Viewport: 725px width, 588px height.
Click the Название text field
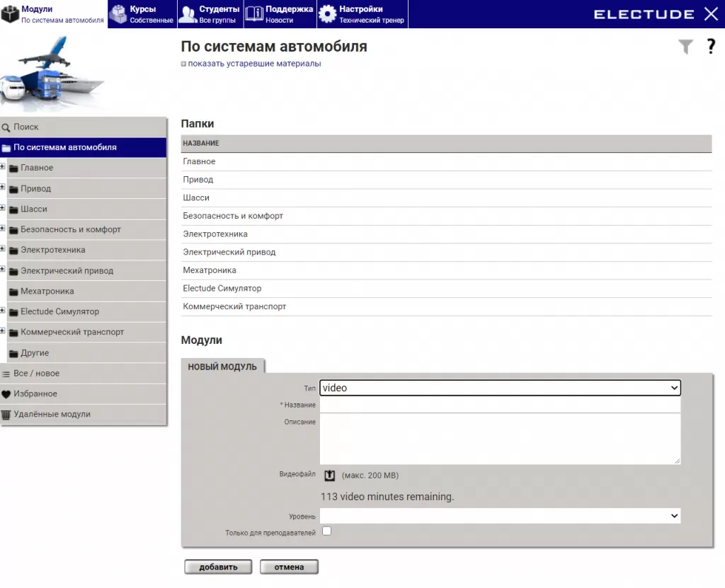pyautogui.click(x=500, y=405)
